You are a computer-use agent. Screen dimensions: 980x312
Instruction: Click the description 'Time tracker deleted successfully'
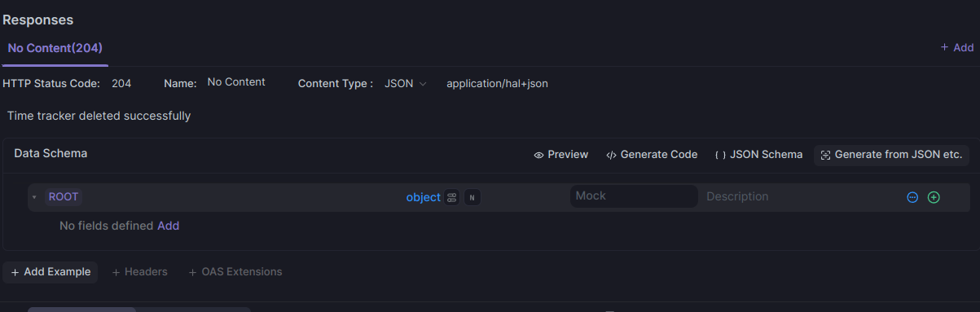coord(99,116)
